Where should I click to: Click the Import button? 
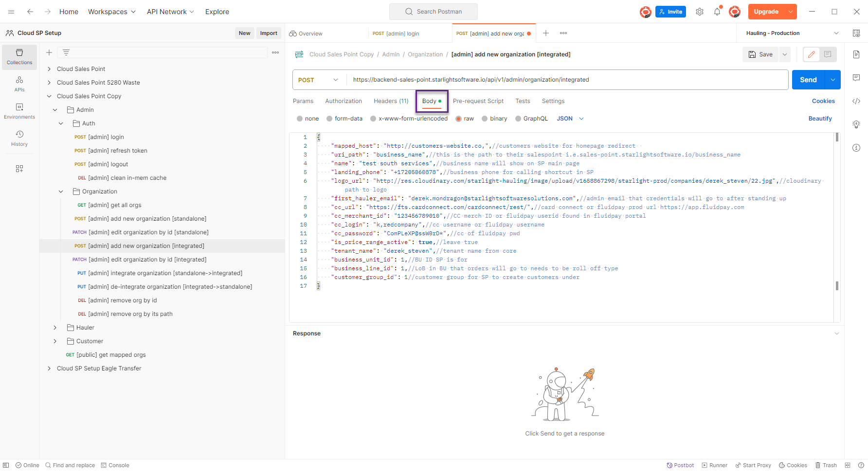tap(269, 33)
